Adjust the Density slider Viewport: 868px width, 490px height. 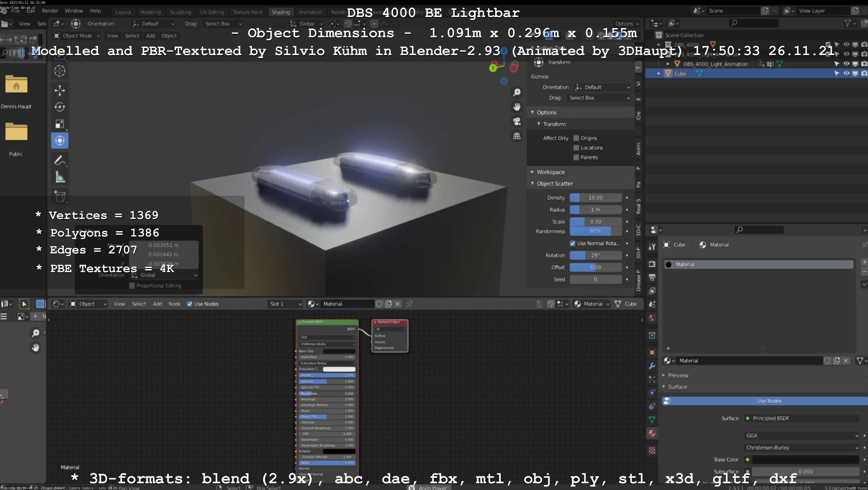click(595, 198)
